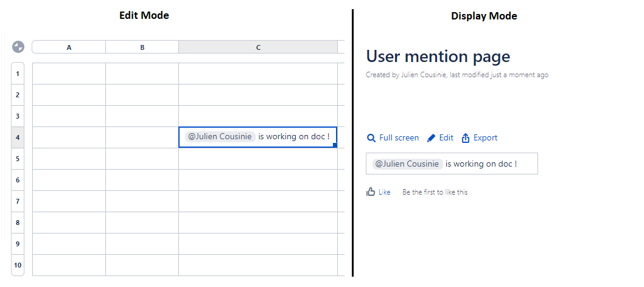
Task: Select row 4 header
Action: 18,137
